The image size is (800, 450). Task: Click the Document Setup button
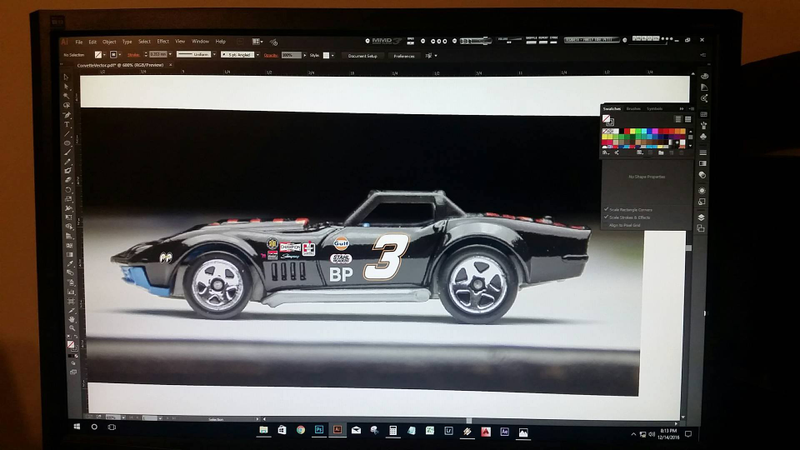click(x=362, y=56)
